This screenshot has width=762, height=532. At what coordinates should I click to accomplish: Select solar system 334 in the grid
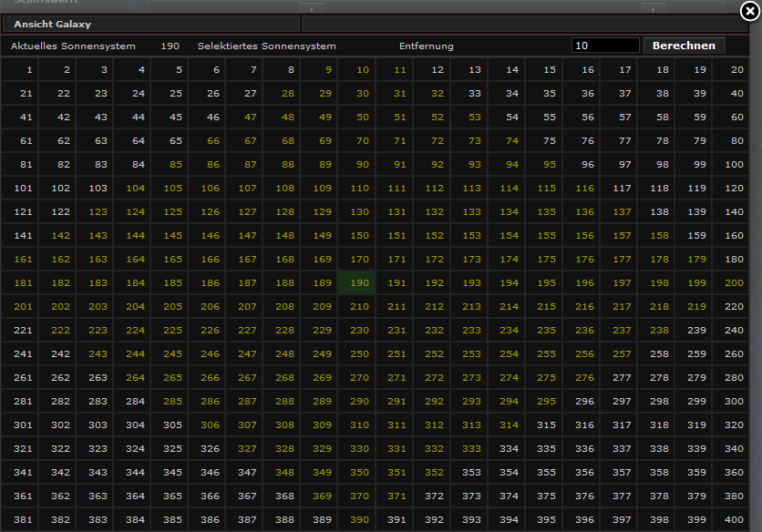(507, 448)
